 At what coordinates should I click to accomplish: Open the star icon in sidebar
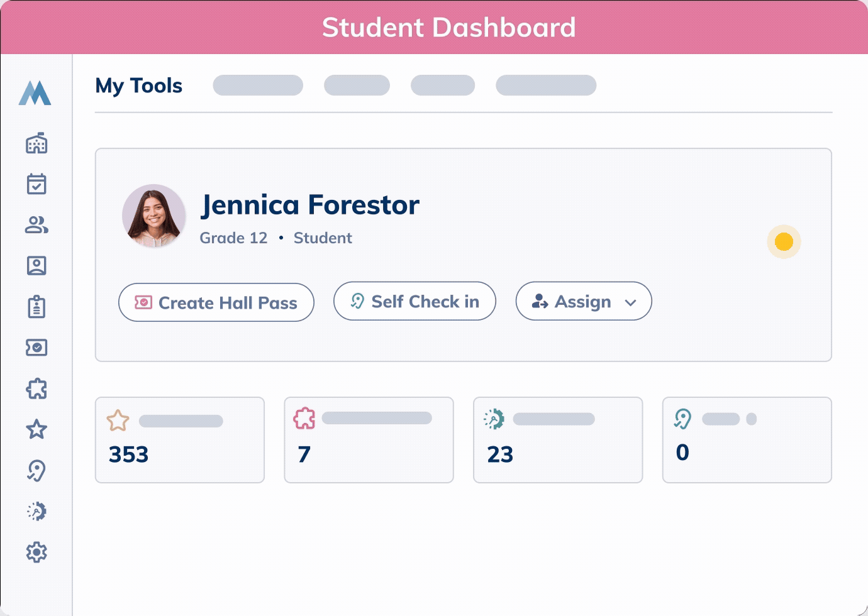point(36,429)
